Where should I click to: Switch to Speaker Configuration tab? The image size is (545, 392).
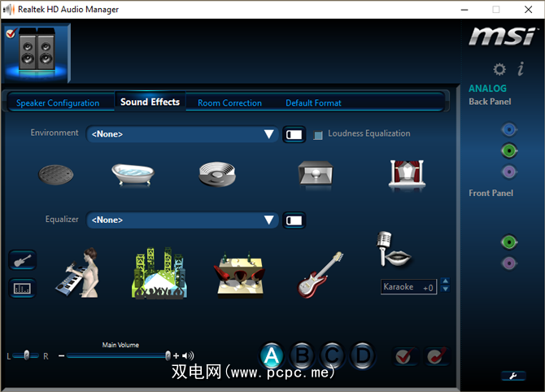click(x=58, y=102)
